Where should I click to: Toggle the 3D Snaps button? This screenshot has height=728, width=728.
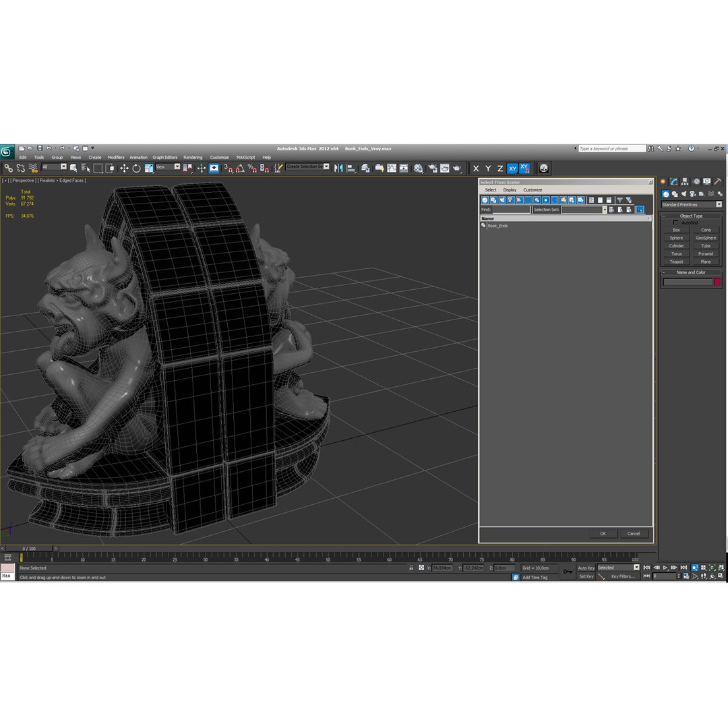[x=228, y=168]
